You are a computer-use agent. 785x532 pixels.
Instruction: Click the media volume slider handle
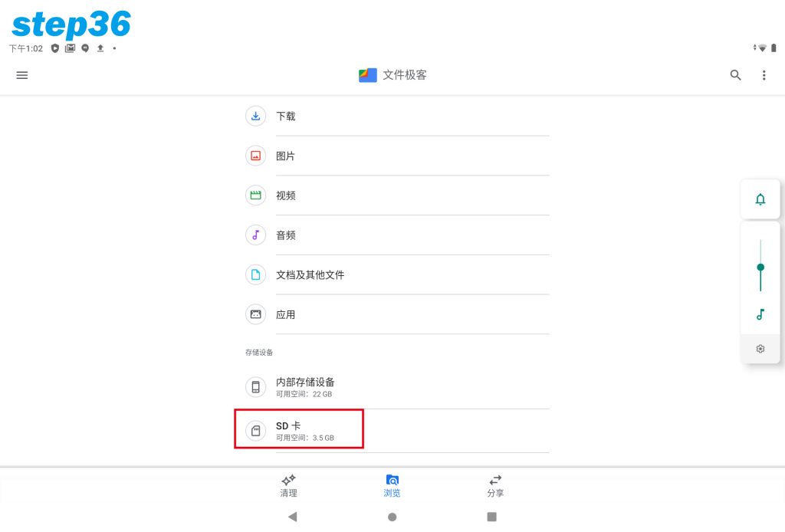coord(760,268)
